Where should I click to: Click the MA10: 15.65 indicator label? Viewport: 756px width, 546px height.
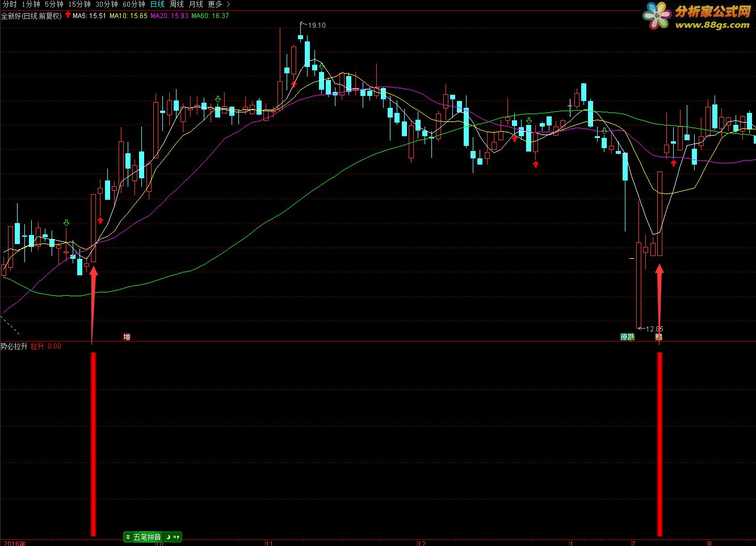129,16
